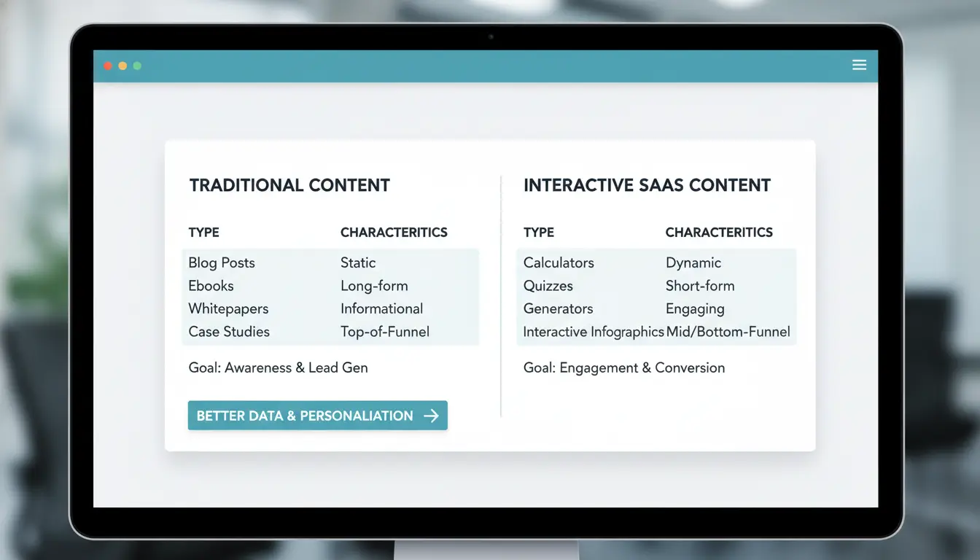Select the Interactive Infographics entry
The image size is (980, 560).
pyautogui.click(x=594, y=332)
